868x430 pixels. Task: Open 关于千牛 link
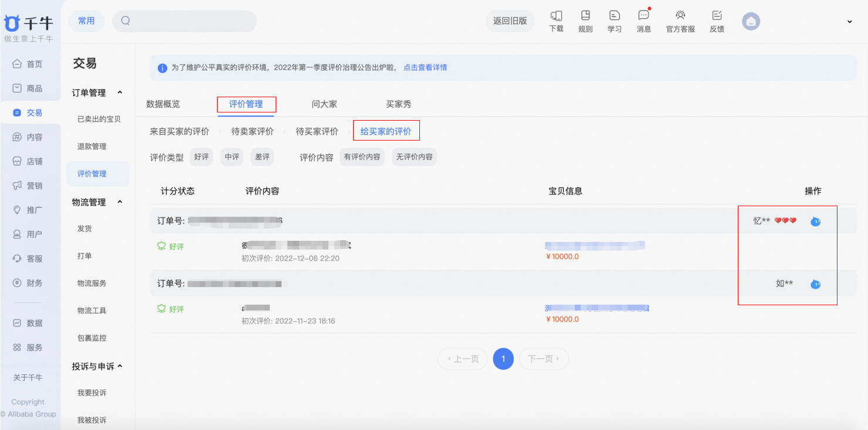(x=28, y=378)
